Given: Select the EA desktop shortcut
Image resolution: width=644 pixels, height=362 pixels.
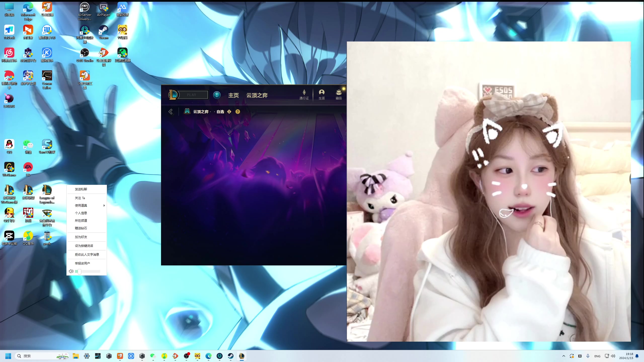Looking at the screenshot, I should (x=28, y=169).
